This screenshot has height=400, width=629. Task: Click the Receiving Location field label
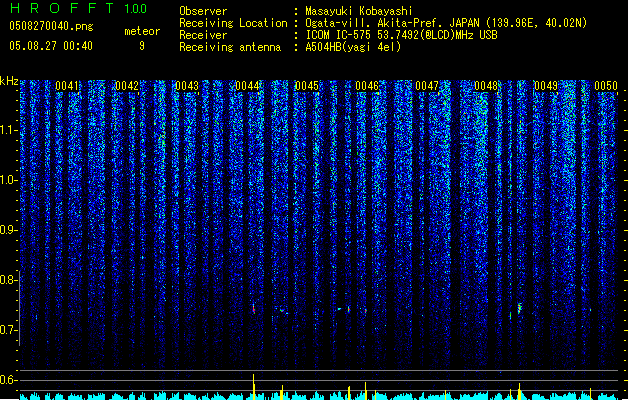pyautogui.click(x=233, y=23)
